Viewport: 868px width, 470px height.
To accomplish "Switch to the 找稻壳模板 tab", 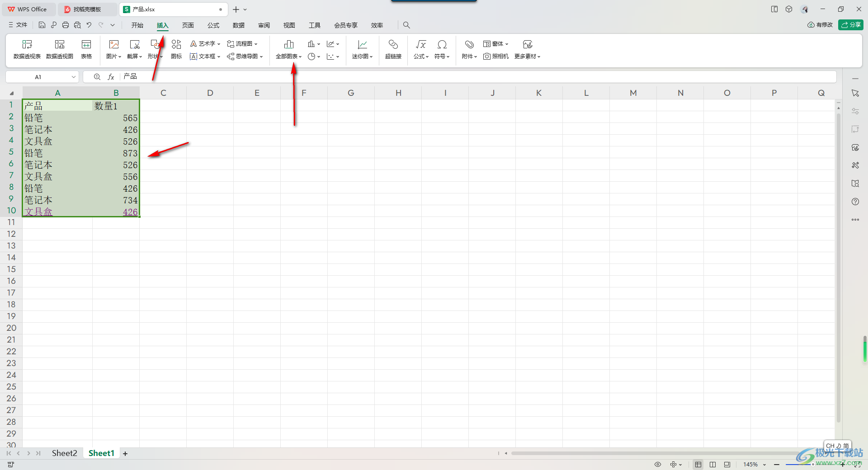I will pos(88,9).
